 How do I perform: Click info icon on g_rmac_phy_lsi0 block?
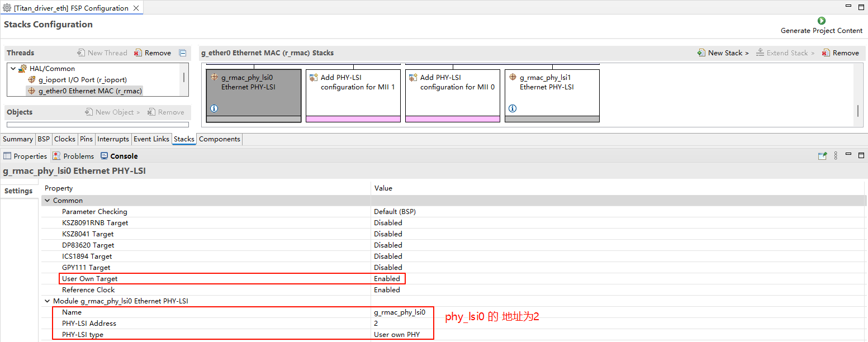coord(214,108)
